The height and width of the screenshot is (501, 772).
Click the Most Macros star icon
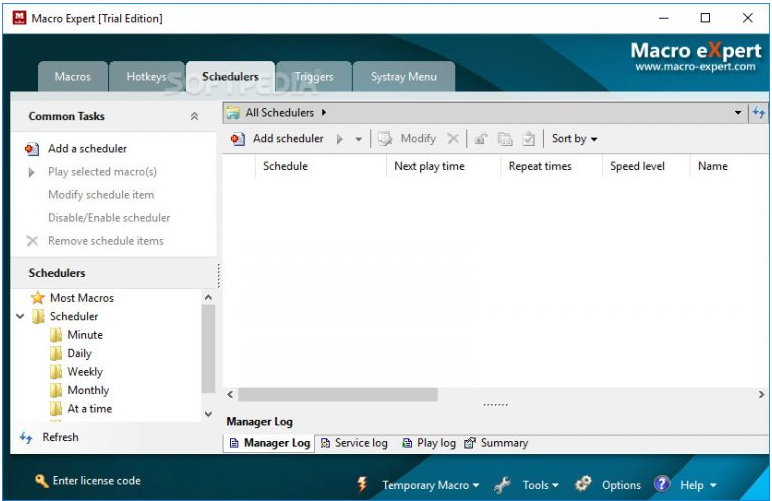[x=38, y=298]
